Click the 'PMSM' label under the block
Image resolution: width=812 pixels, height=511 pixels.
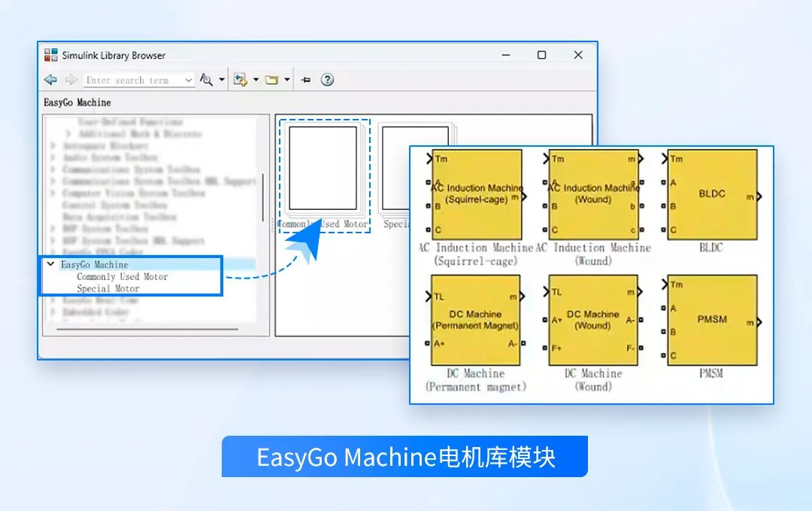pyautogui.click(x=711, y=373)
